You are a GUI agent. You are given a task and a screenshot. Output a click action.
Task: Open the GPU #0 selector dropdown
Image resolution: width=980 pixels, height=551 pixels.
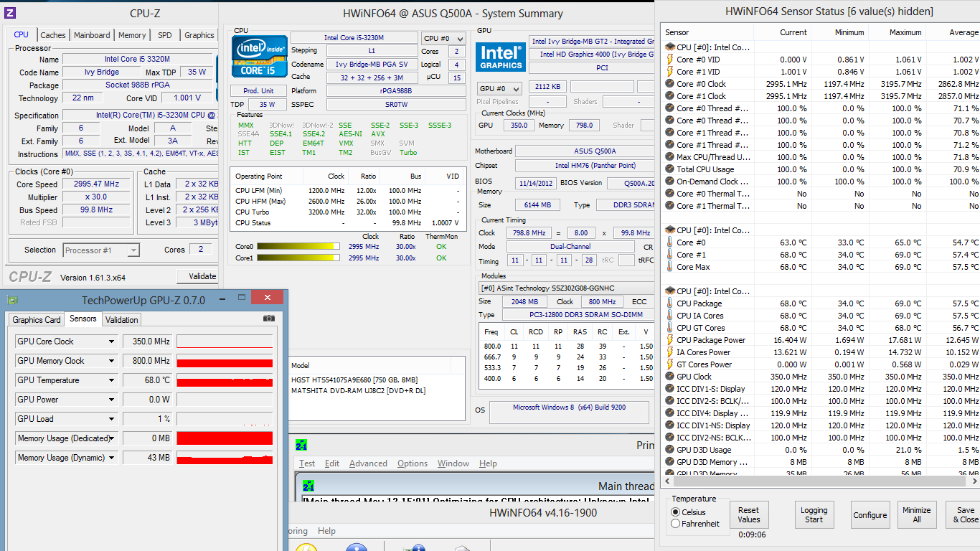point(500,88)
